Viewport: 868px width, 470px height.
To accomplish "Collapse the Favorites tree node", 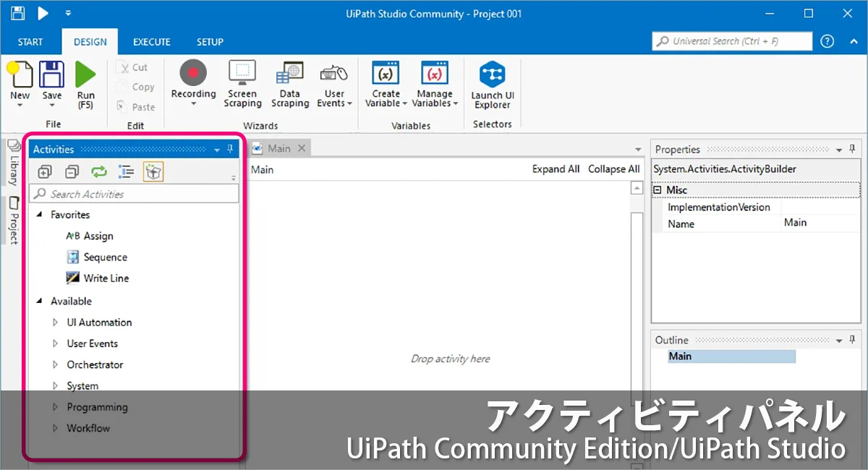I will 39,215.
